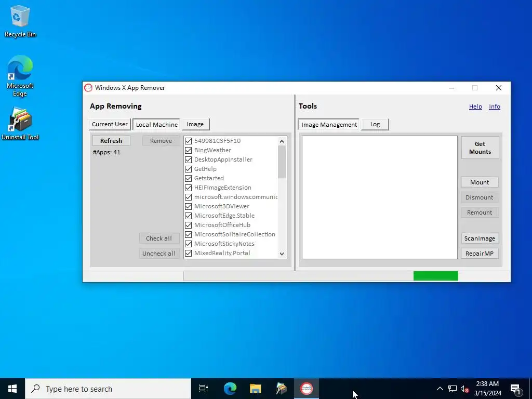
Task: Click the app list scrollbar thumb
Action: tap(282, 162)
